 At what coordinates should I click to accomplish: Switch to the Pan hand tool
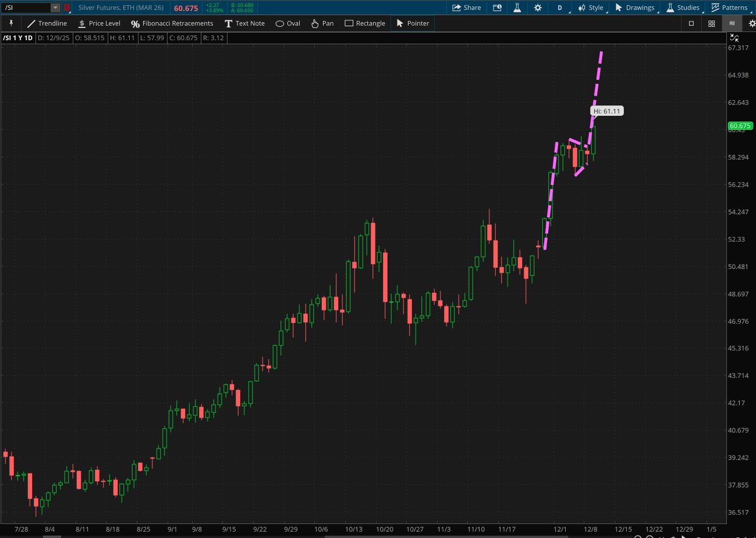pyautogui.click(x=323, y=23)
